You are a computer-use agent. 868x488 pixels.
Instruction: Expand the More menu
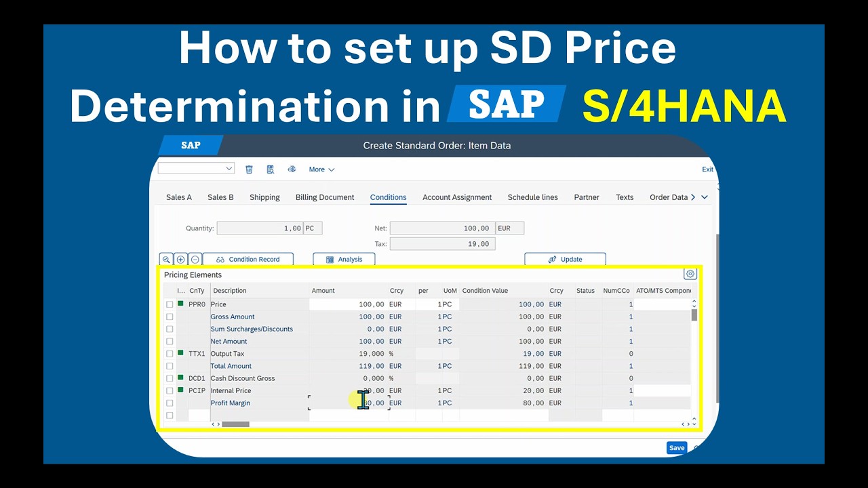click(321, 169)
